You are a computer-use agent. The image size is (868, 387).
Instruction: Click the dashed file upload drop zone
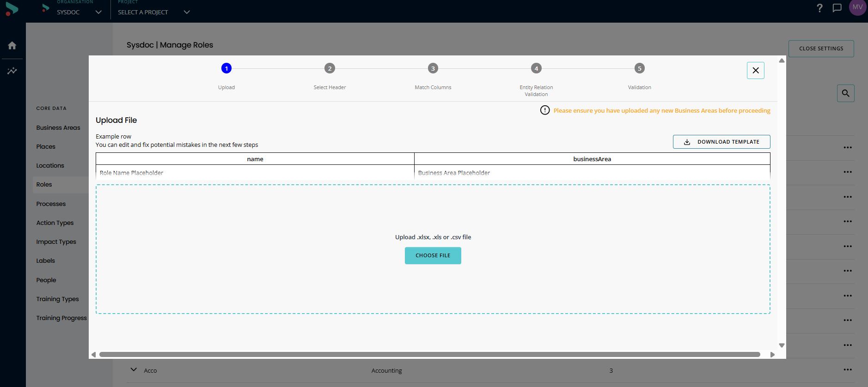coord(433,249)
